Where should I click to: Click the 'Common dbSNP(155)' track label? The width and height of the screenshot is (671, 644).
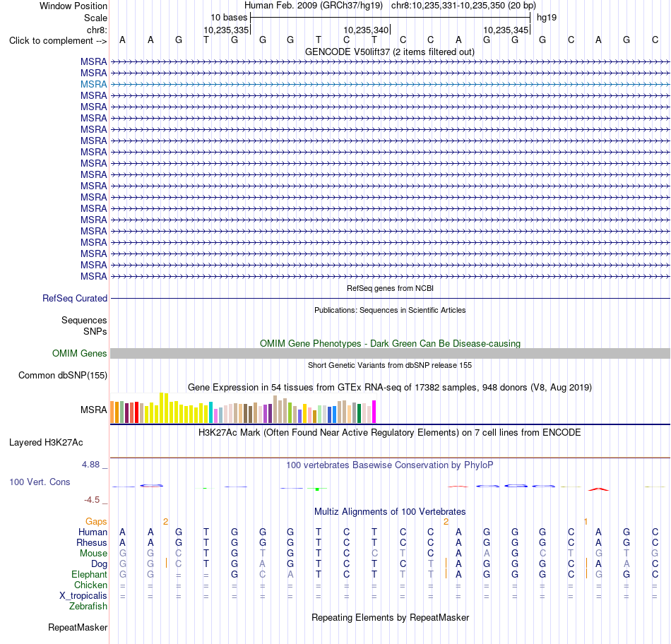(x=62, y=375)
